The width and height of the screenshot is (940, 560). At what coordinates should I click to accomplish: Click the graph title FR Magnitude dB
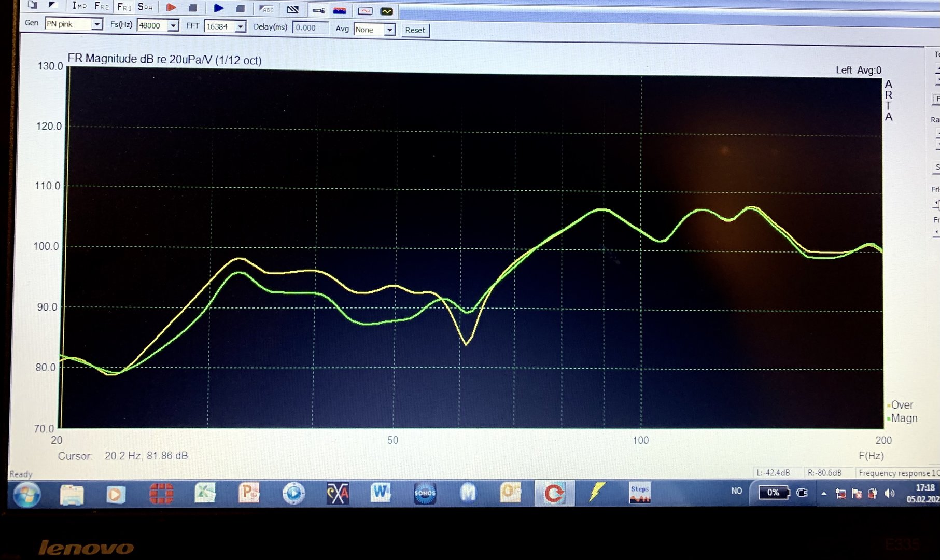(x=164, y=59)
